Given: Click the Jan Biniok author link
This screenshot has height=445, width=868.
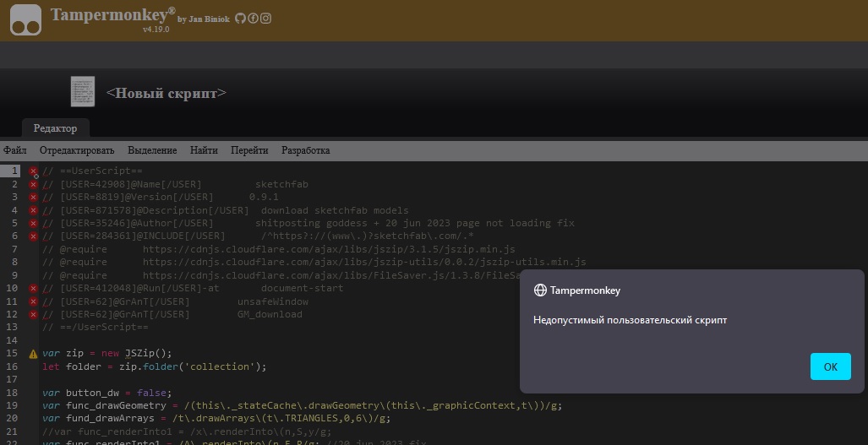Looking at the screenshot, I should 208,19.
